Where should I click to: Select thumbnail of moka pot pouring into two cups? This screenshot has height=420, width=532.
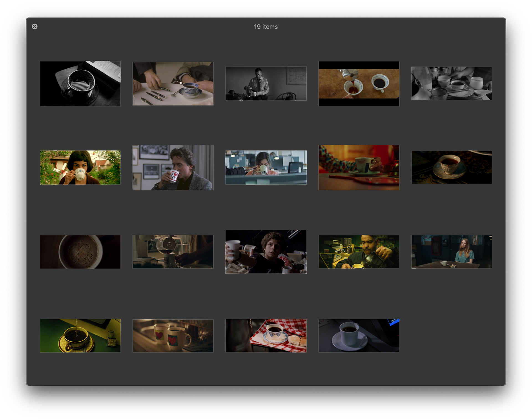(x=359, y=84)
